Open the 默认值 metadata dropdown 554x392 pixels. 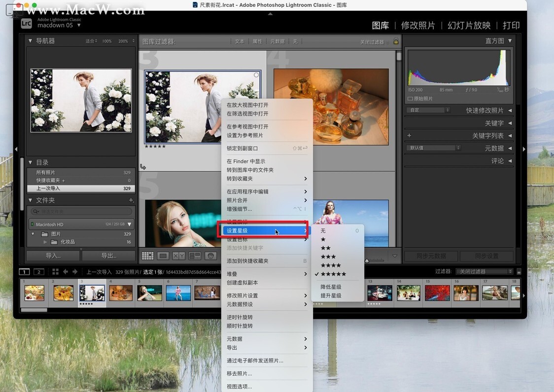pyautogui.click(x=434, y=148)
